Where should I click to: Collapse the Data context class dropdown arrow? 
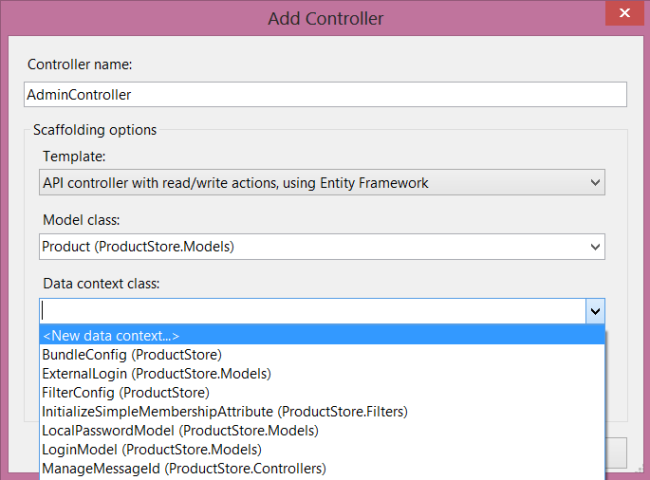tap(595, 311)
